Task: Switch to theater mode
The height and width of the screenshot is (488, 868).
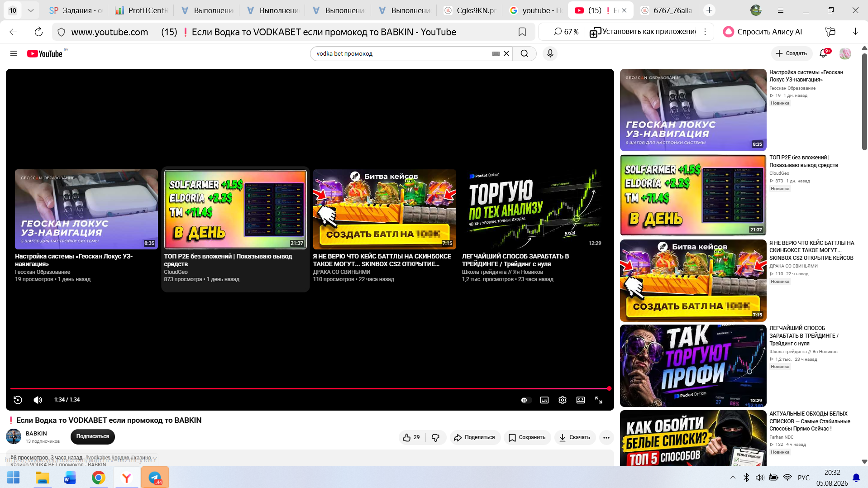Action: pos(581,400)
